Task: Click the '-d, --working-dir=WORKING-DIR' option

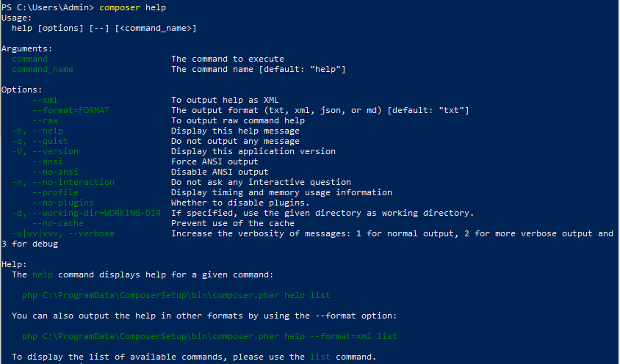Action: point(86,213)
